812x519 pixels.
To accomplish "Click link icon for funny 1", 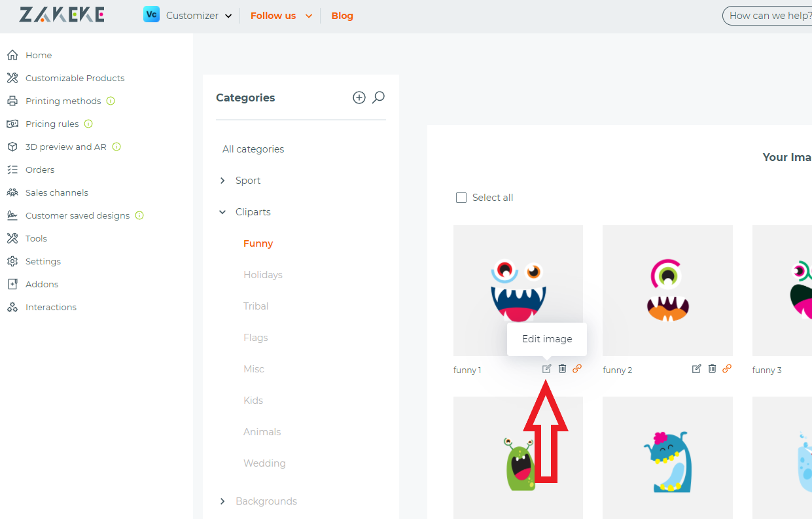I will 577,369.
